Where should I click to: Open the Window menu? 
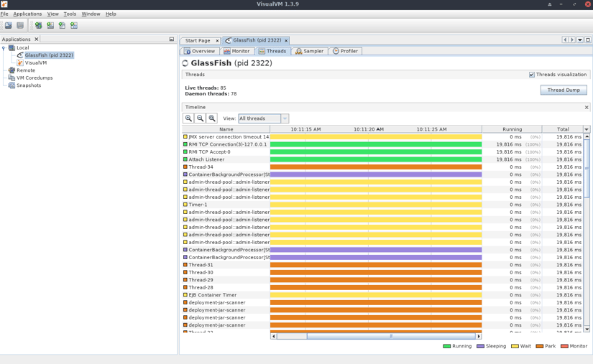tap(91, 14)
